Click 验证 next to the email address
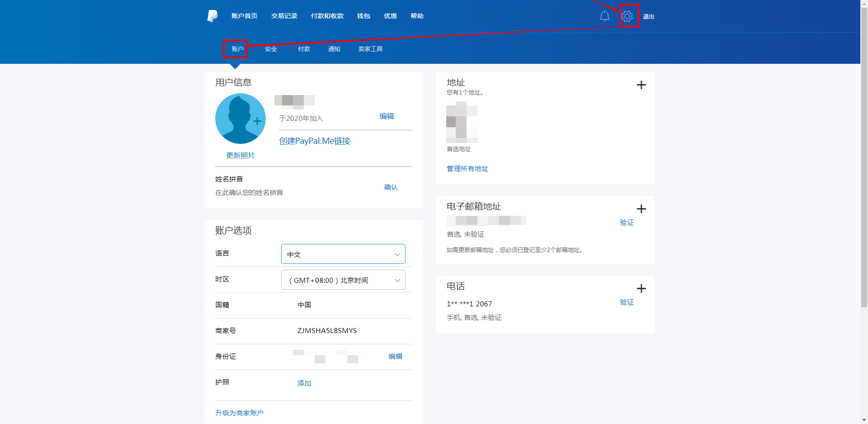Screen dimensions: 868x424 pyautogui.click(x=627, y=223)
